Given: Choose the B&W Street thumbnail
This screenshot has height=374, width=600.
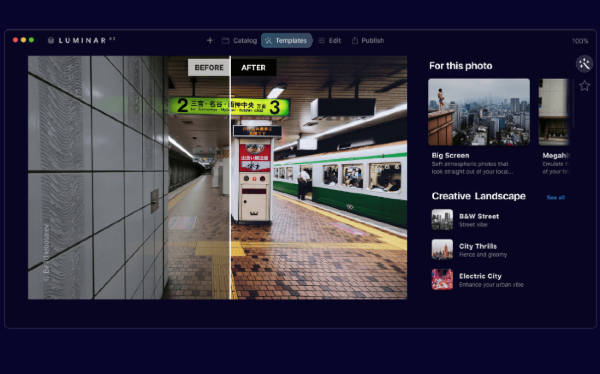Looking at the screenshot, I should coord(442,219).
